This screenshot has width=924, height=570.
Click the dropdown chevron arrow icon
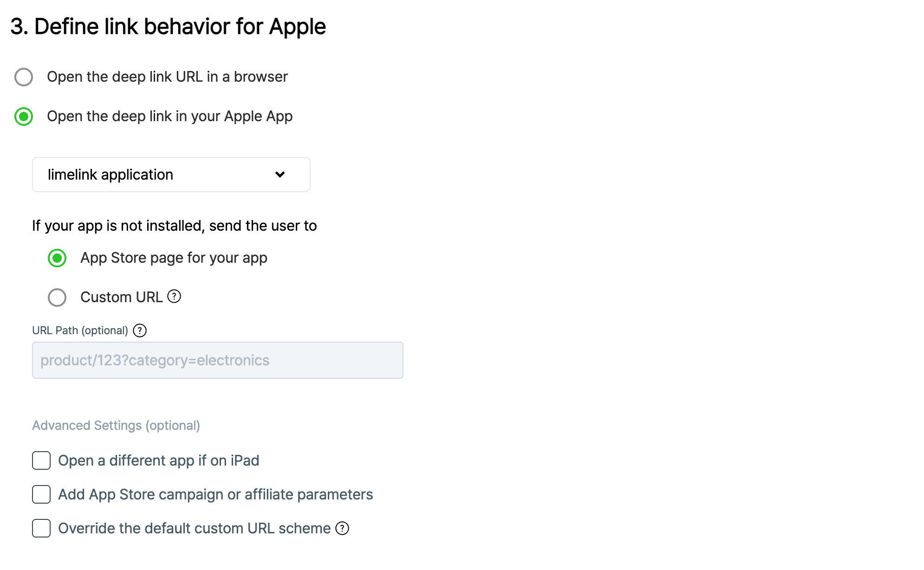280,175
